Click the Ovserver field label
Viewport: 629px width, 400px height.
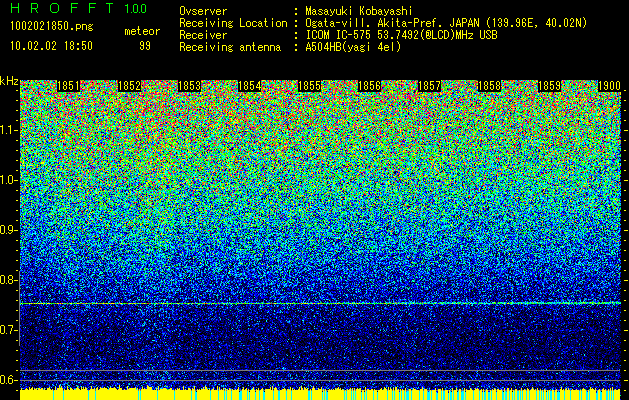tap(203, 11)
